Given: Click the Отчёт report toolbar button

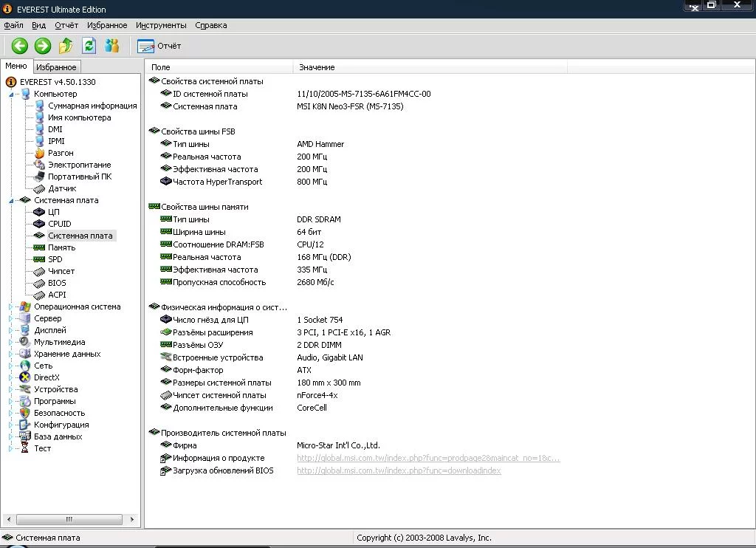Looking at the screenshot, I should [159, 46].
